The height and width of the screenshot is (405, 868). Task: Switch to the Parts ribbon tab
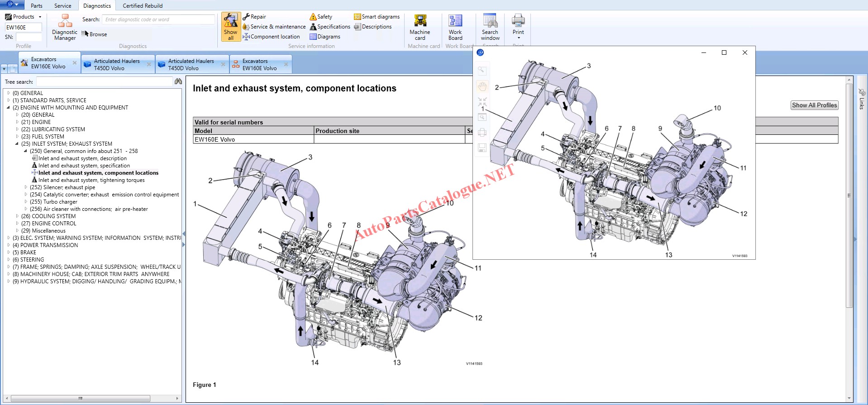[37, 6]
